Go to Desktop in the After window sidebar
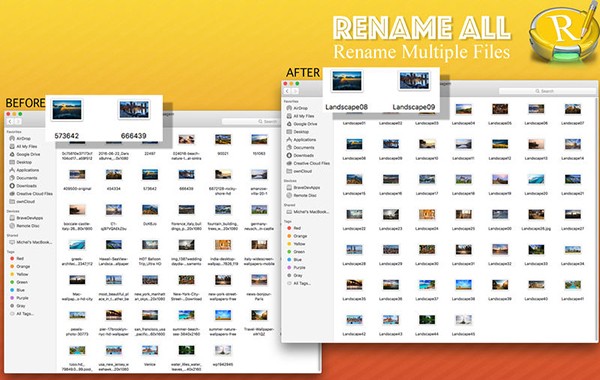The width and height of the screenshot is (600, 380). (298, 132)
